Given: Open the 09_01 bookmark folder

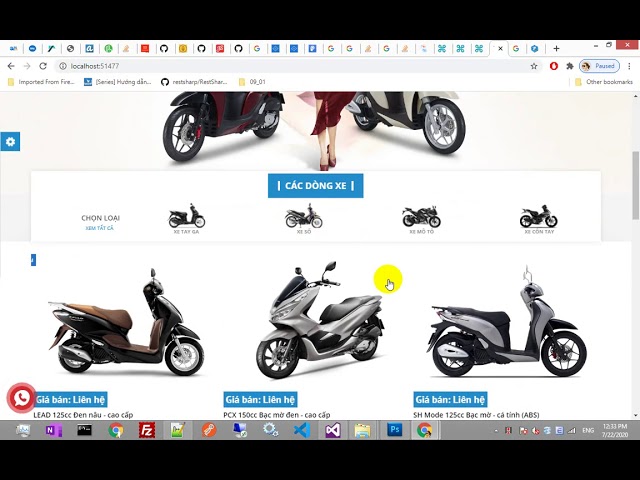Looking at the screenshot, I should pyautogui.click(x=252, y=82).
